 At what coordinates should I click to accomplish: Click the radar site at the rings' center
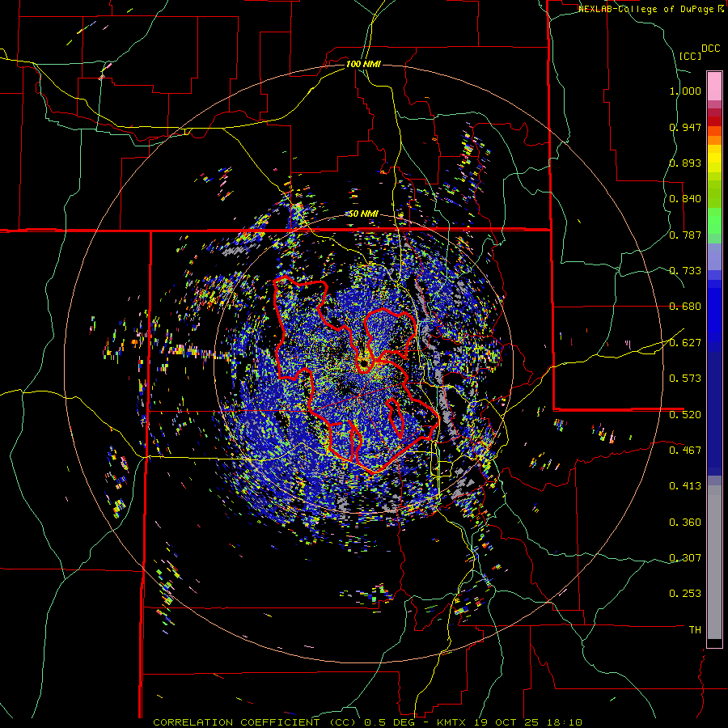tap(363, 364)
